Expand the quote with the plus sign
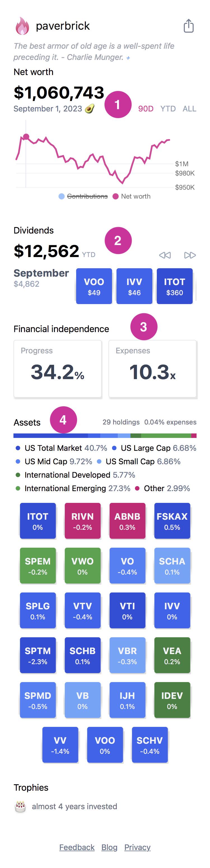The height and width of the screenshot is (868, 210). coord(128,58)
